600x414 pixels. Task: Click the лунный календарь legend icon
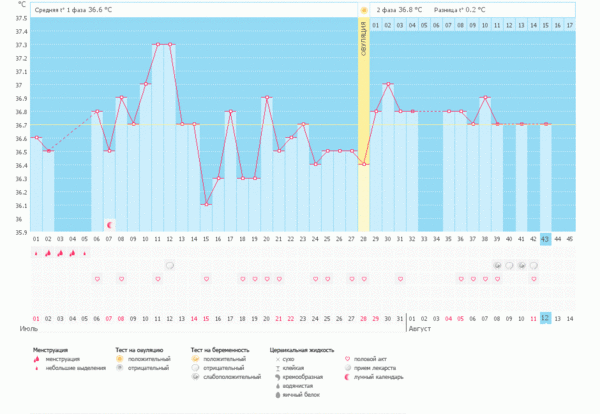[x=346, y=377]
